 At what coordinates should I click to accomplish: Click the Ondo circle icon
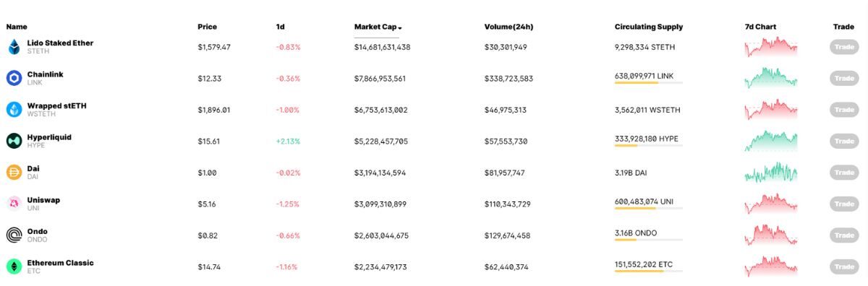[14, 235]
